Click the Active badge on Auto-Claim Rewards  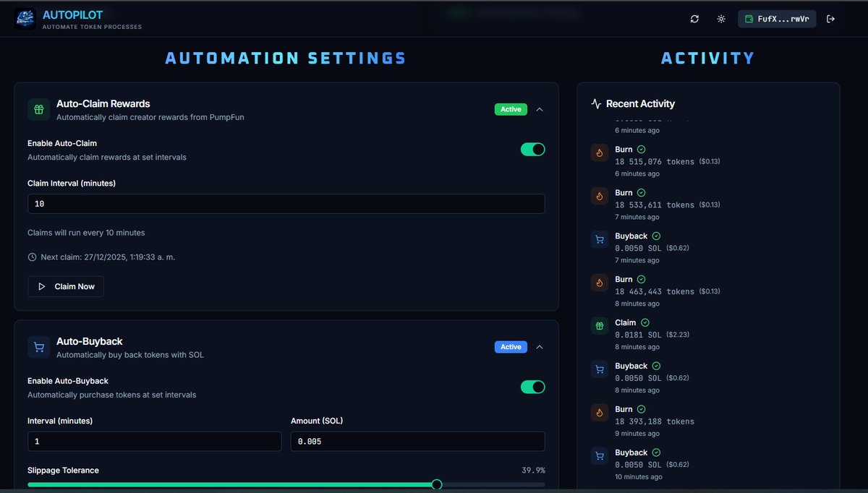511,109
